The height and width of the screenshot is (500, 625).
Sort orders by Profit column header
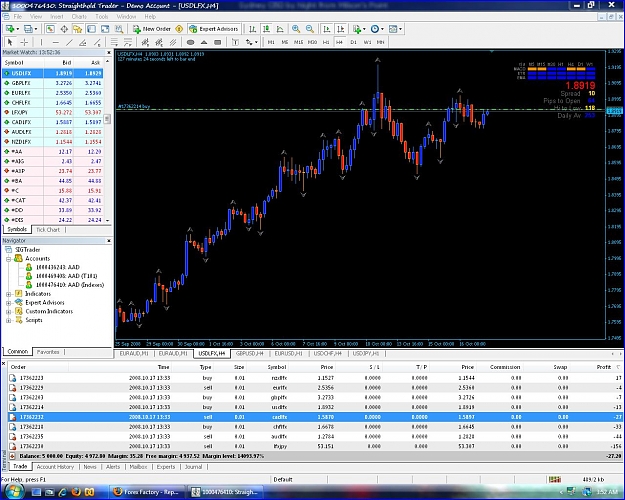click(x=603, y=367)
